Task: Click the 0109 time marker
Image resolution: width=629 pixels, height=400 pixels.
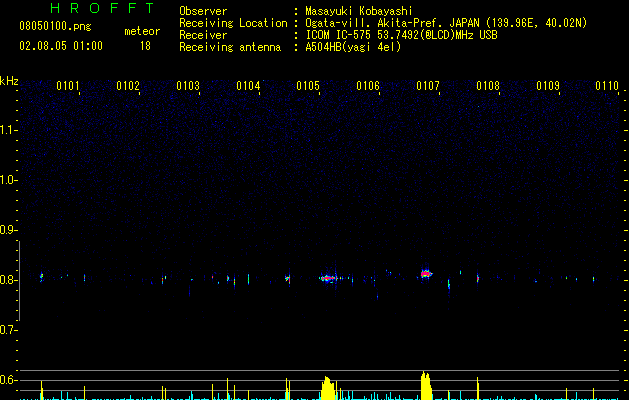Action: point(548,86)
